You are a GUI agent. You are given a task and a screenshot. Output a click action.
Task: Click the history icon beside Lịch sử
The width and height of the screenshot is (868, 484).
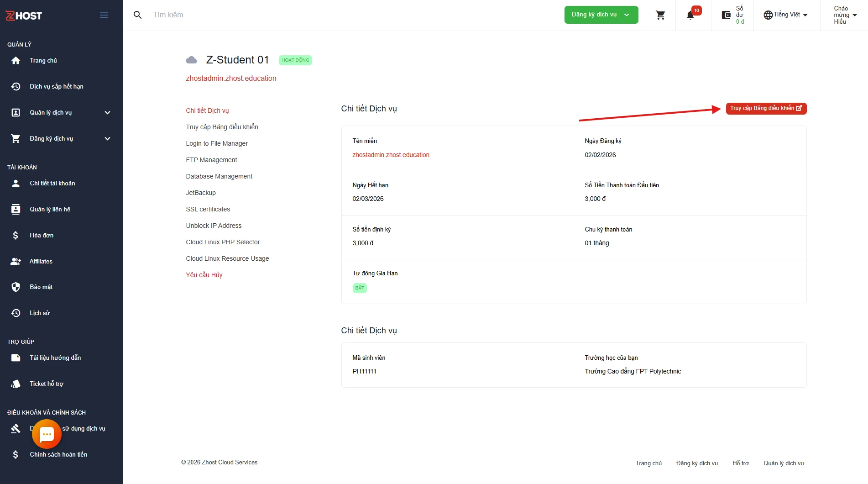(16, 313)
